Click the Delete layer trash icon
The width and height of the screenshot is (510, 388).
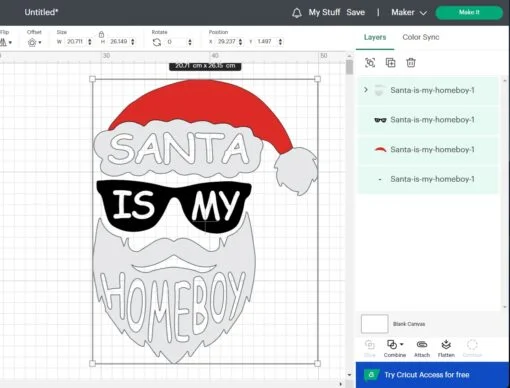411,63
